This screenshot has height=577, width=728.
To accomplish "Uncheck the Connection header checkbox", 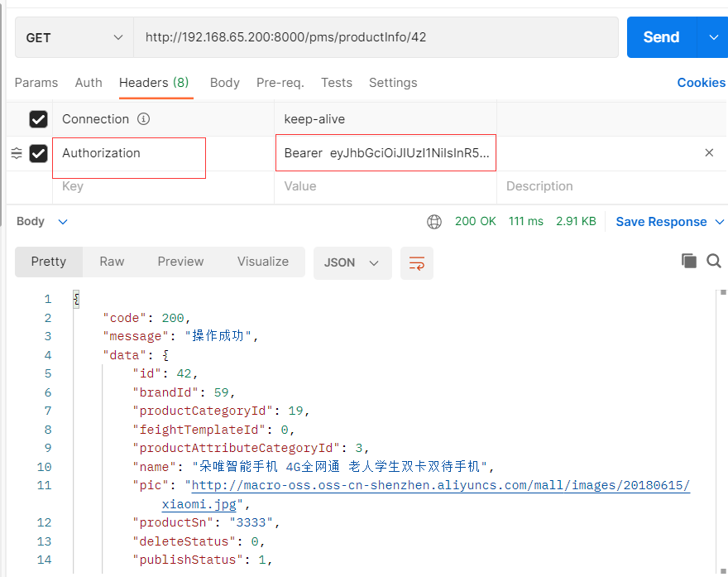I will click(39, 119).
